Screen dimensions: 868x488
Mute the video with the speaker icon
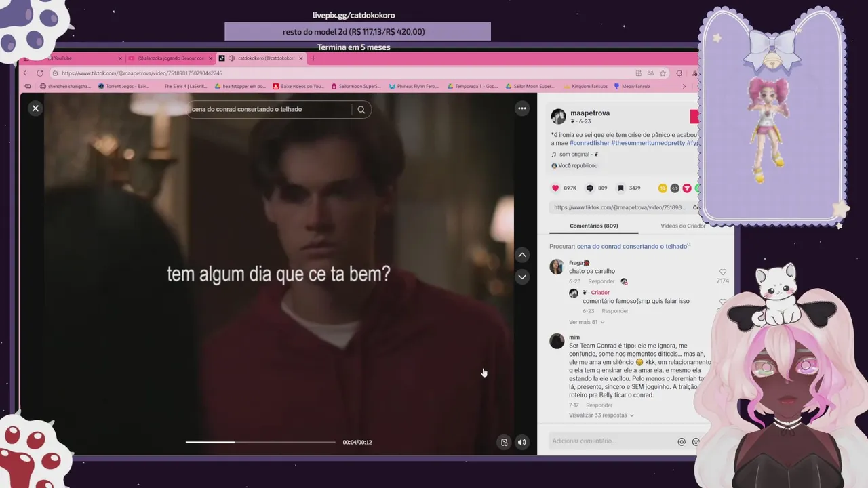[x=522, y=442]
